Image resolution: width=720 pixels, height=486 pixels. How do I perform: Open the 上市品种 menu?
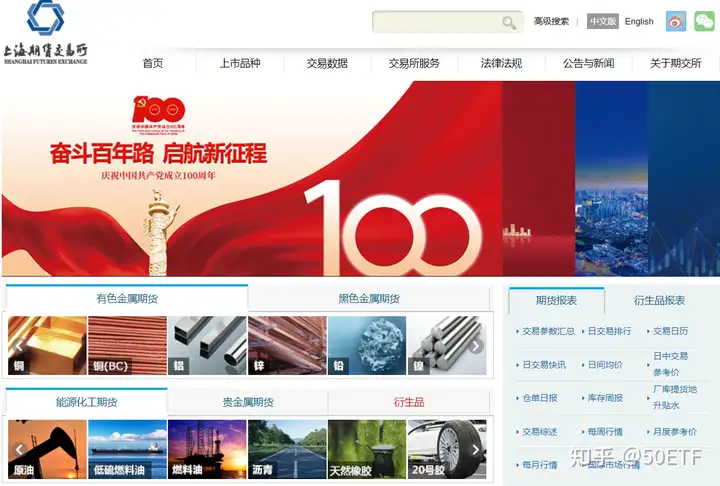point(240,63)
